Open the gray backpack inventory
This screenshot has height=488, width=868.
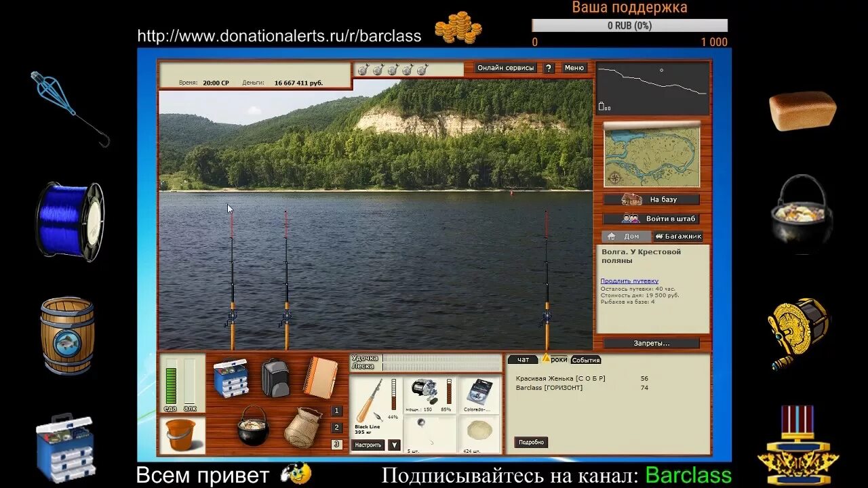tap(275, 378)
